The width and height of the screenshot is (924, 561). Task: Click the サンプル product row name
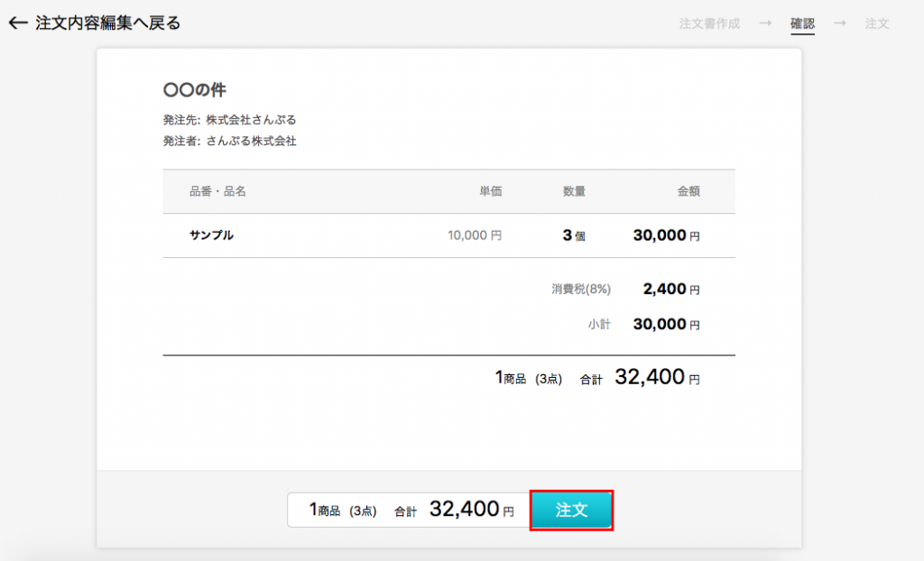[x=211, y=235]
